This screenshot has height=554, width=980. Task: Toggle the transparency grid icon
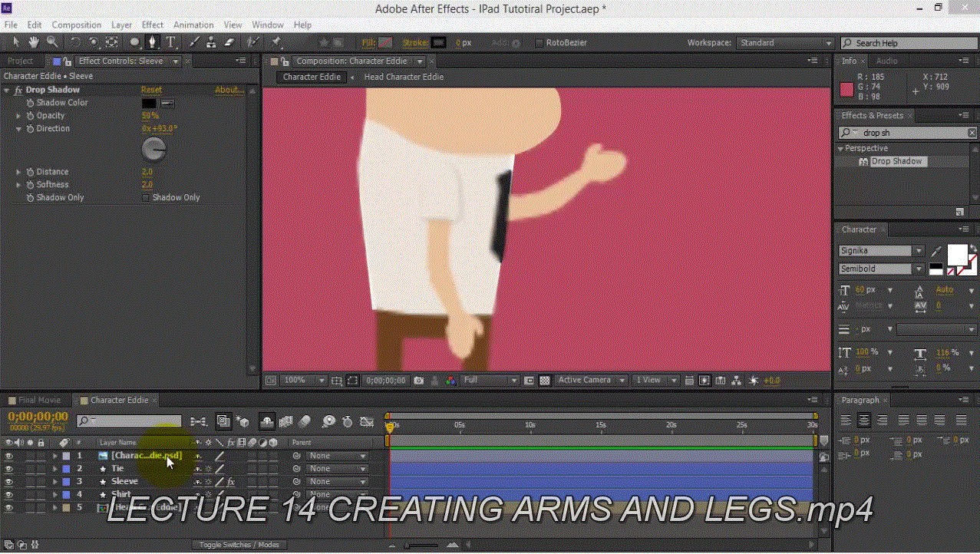(x=545, y=381)
